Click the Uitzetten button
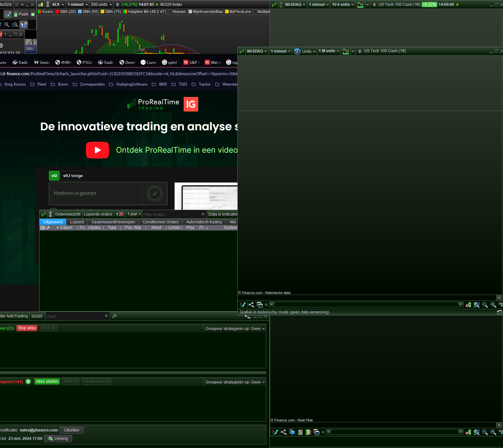This screenshot has height=448, width=503. [x=72, y=430]
